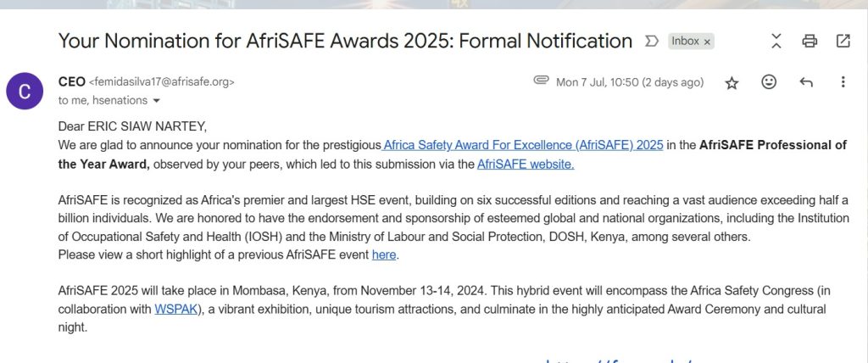Toggle expand/collapse all messages arrows
Screen dimensions: 868x363
pyautogui.click(x=776, y=41)
